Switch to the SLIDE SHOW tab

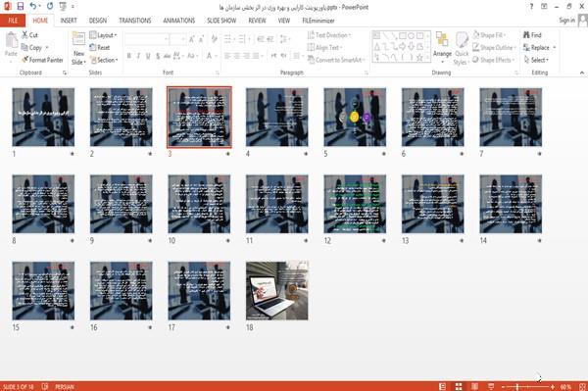tap(221, 21)
